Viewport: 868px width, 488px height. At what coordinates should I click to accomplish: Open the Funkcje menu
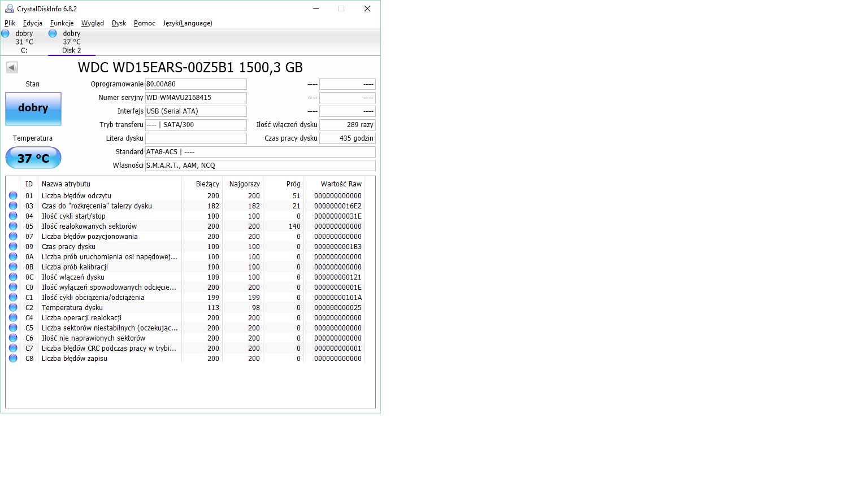62,23
